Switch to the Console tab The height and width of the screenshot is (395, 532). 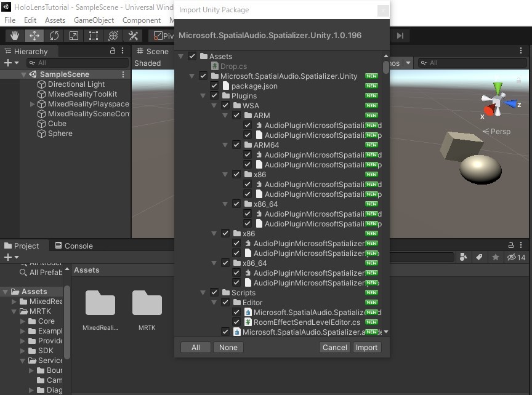[x=74, y=245]
